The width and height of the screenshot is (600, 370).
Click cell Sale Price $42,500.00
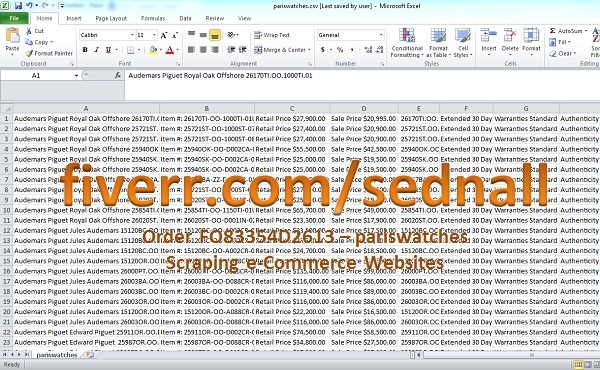click(364, 149)
